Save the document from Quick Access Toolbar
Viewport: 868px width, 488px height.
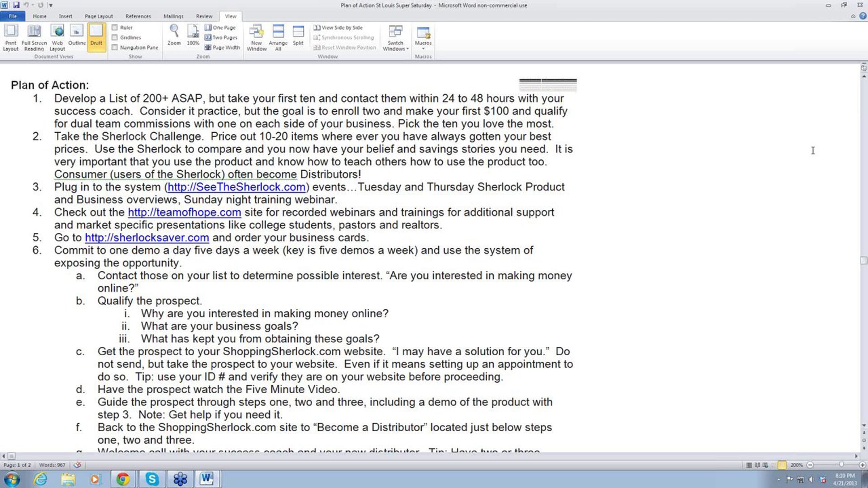16,5
